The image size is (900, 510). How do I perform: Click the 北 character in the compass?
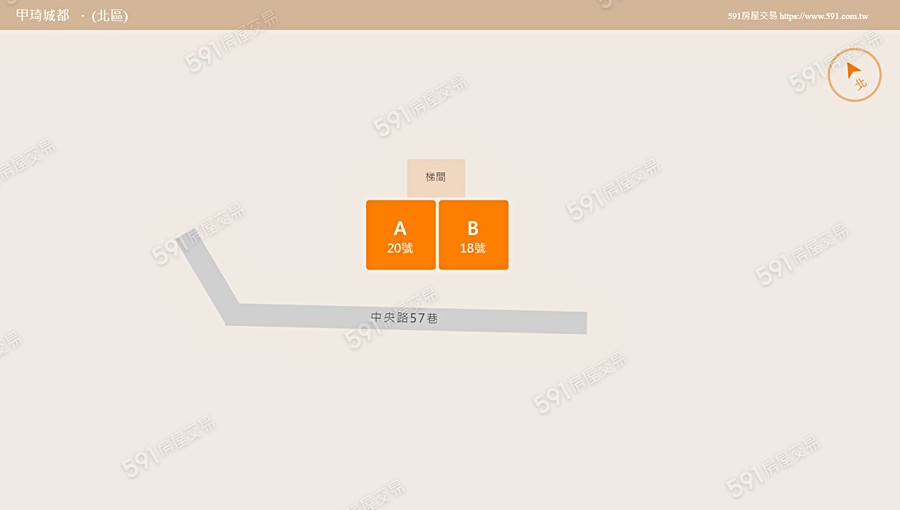(860, 84)
